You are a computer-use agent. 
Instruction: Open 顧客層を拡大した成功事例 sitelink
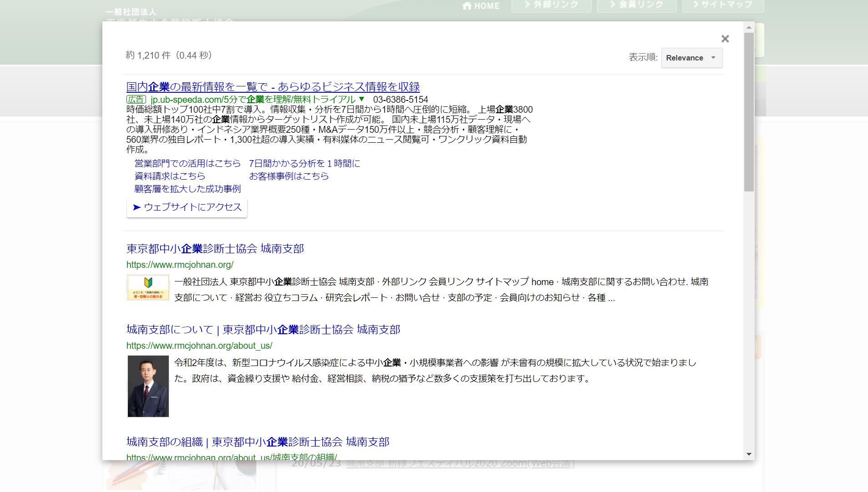(x=187, y=189)
